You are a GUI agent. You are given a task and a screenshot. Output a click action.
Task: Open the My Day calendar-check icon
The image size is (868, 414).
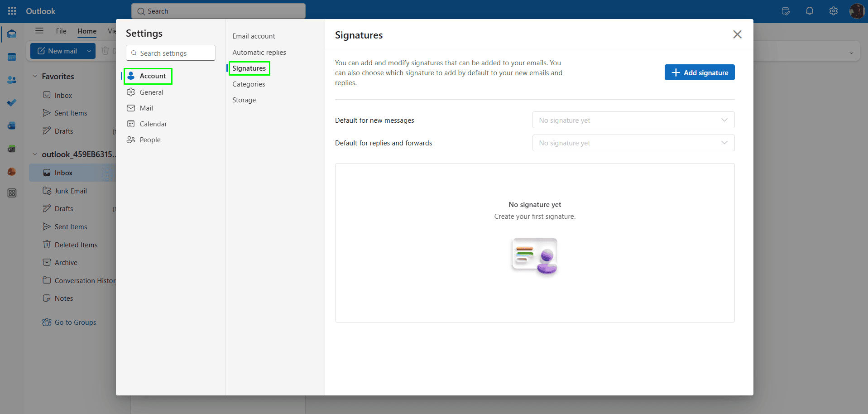click(x=786, y=11)
